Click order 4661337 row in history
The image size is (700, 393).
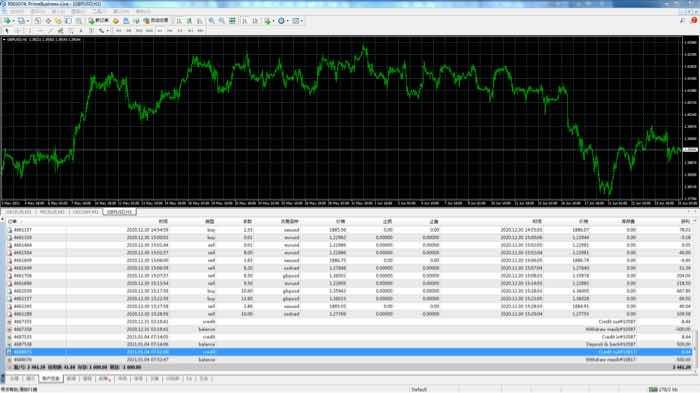pos(350,230)
